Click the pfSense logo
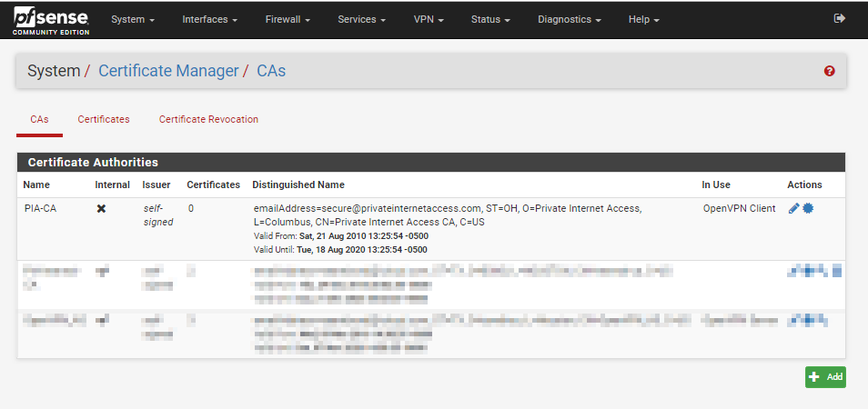This screenshot has height=409, width=868. click(x=50, y=19)
